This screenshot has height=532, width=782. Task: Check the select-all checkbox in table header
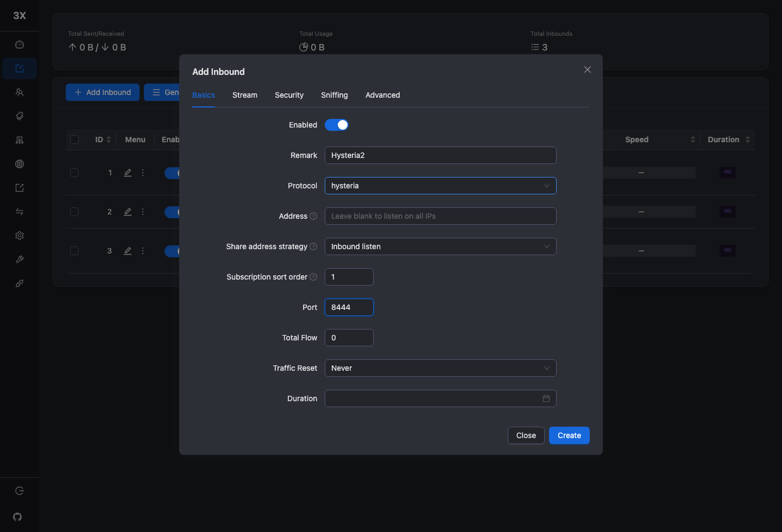pyautogui.click(x=74, y=140)
